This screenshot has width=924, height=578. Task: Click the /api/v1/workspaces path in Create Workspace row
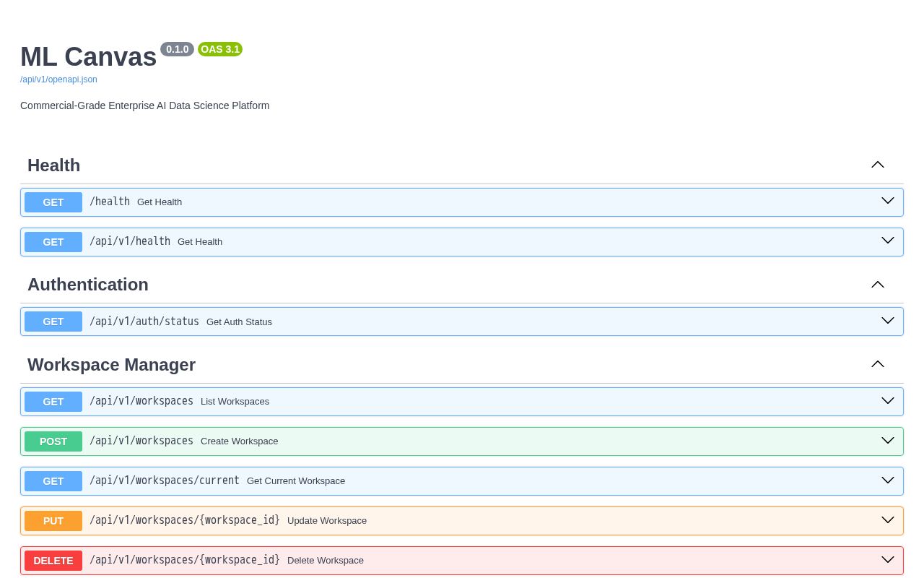141,441
